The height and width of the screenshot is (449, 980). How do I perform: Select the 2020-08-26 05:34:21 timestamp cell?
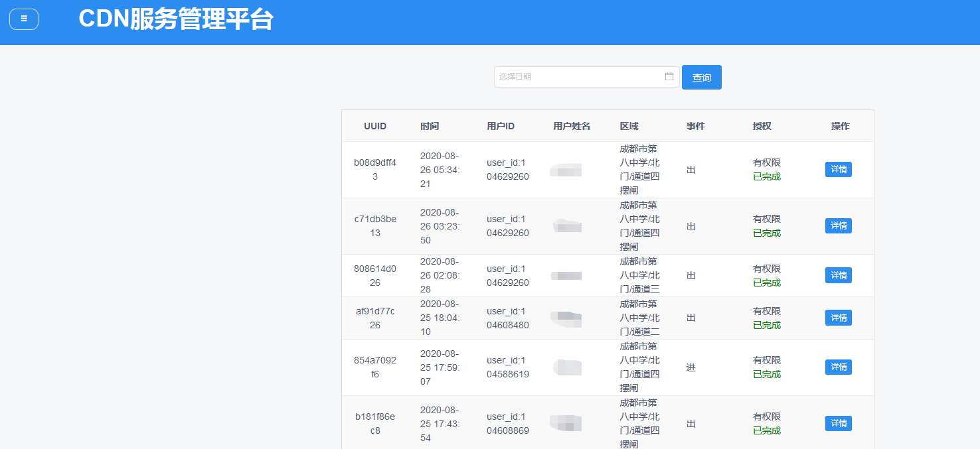pos(440,170)
